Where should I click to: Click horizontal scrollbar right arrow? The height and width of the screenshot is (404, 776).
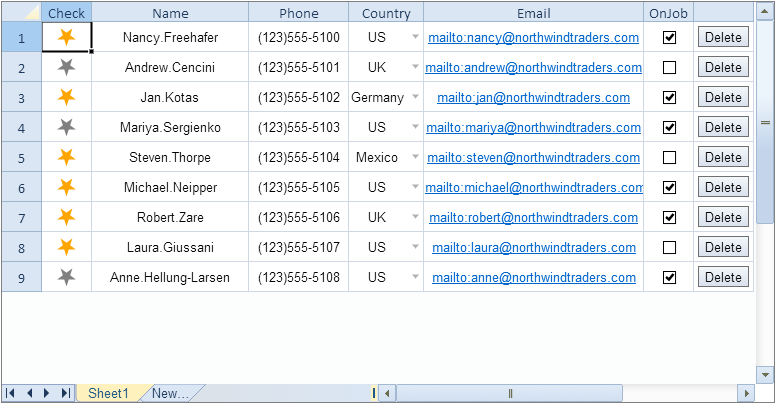746,394
